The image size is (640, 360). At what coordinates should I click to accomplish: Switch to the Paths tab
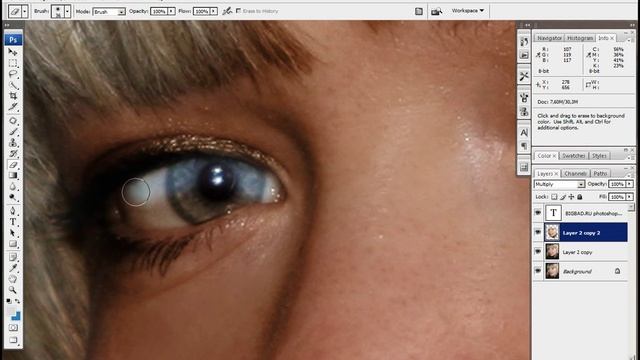[600, 173]
